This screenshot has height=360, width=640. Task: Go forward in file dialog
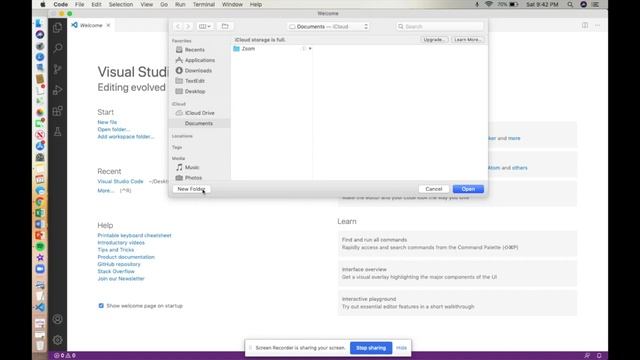(x=188, y=27)
